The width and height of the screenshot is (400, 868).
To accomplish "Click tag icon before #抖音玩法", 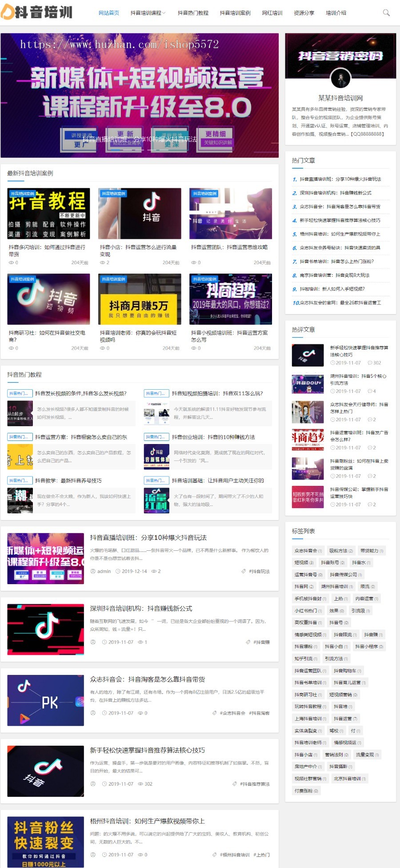I will [x=244, y=571].
